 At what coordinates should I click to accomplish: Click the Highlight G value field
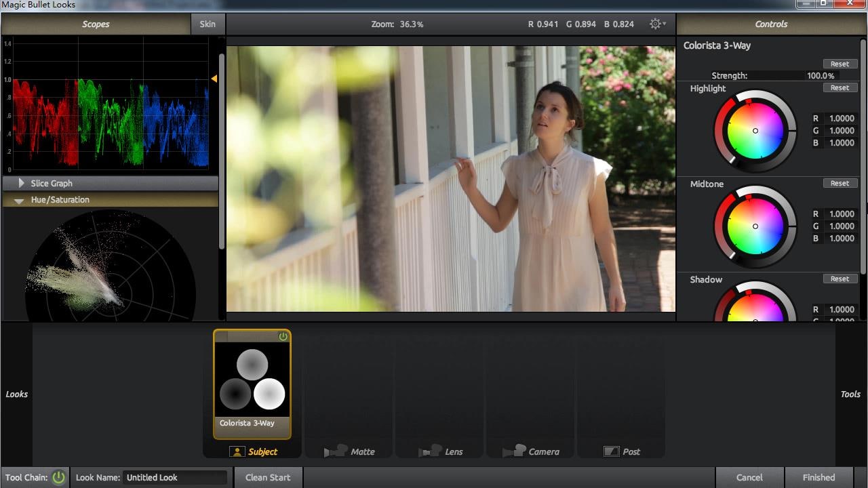[x=842, y=131]
